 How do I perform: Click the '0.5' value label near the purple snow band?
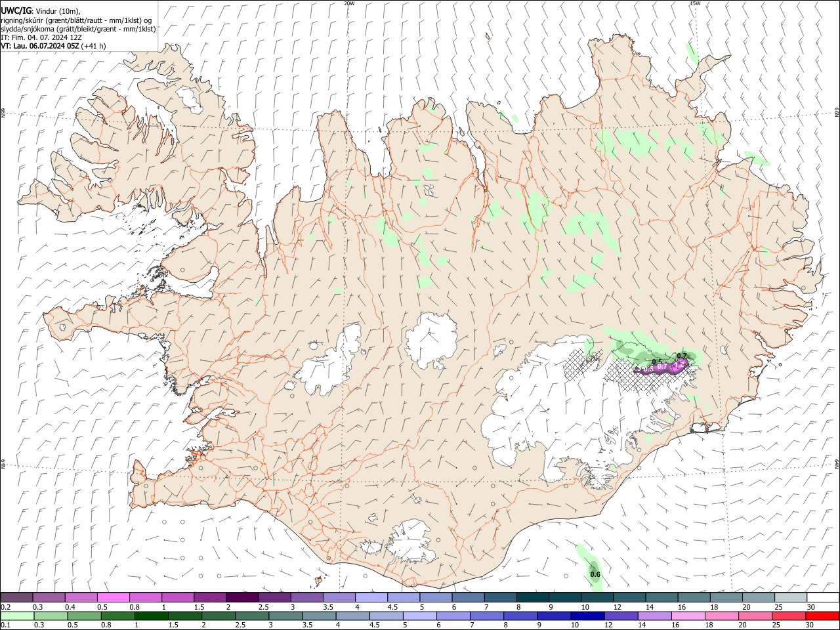click(657, 362)
